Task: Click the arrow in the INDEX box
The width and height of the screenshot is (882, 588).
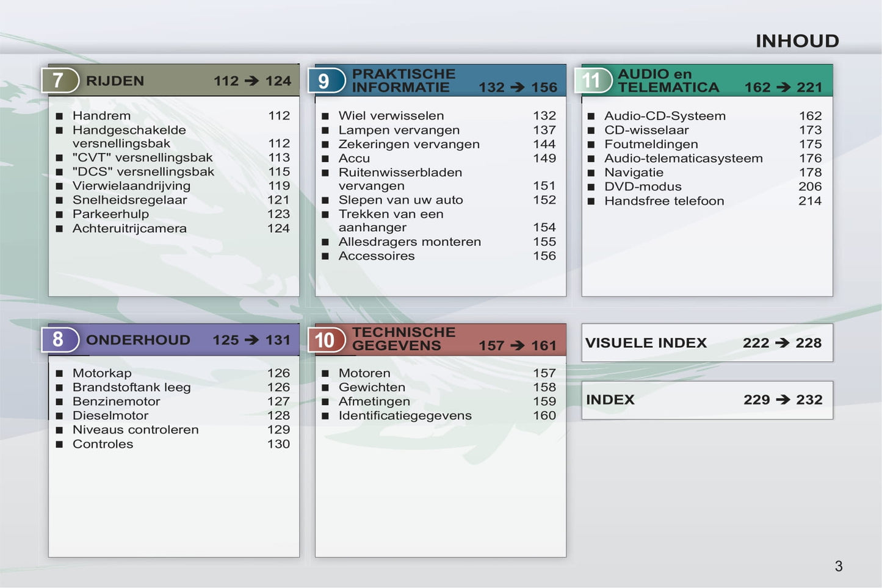Action: click(783, 400)
